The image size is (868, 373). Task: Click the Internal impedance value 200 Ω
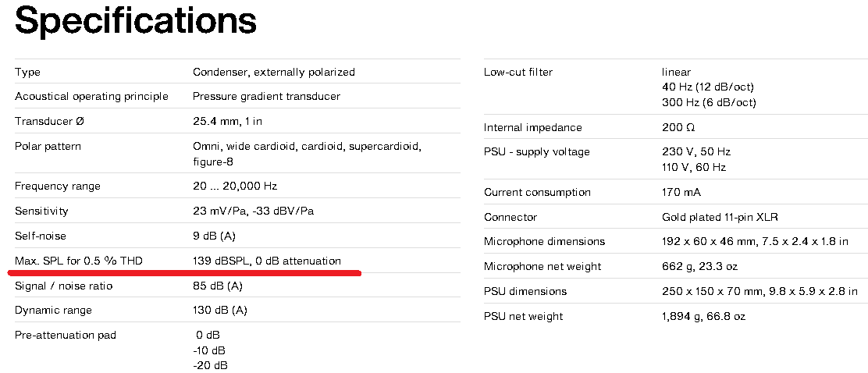click(x=678, y=127)
